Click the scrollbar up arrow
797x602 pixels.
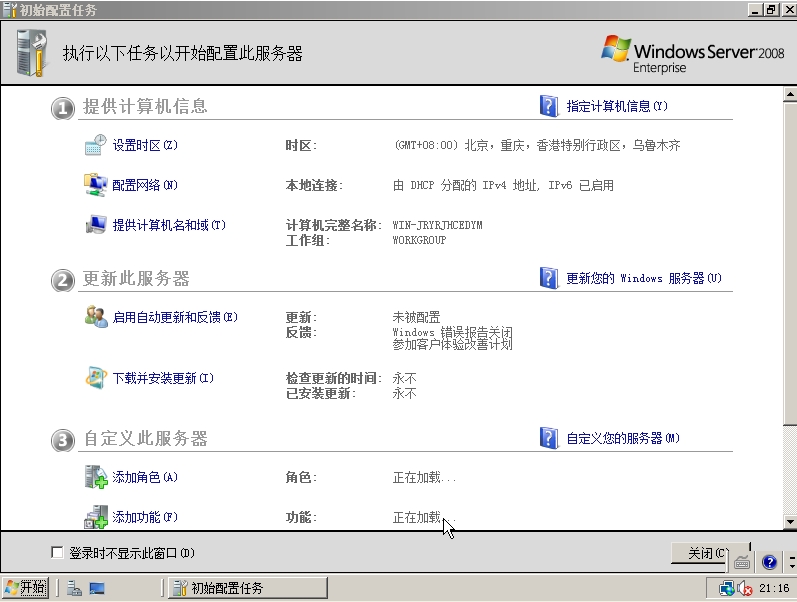coord(790,94)
